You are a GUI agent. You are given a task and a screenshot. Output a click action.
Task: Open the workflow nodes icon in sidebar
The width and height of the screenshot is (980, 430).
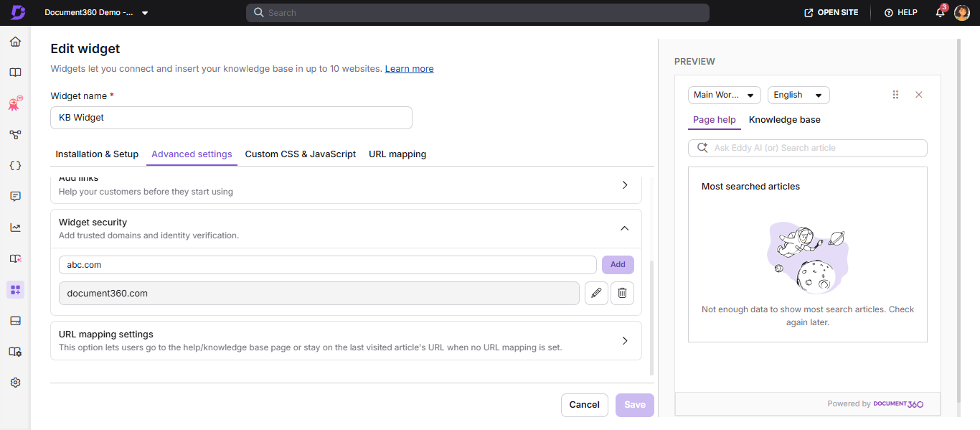coord(15,134)
